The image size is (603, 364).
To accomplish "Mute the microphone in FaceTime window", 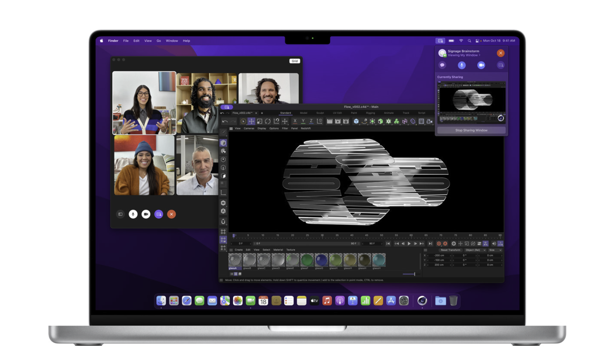I will pyautogui.click(x=133, y=214).
